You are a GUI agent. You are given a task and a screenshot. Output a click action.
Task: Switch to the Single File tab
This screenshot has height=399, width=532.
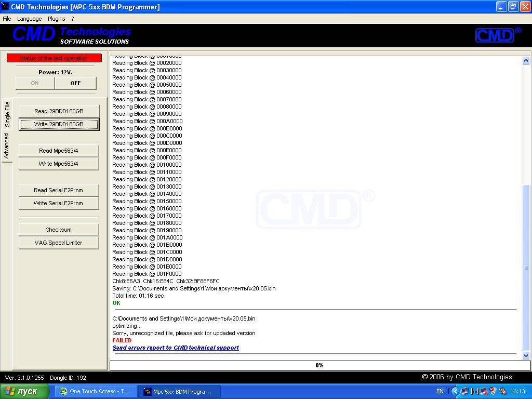pyautogui.click(x=7, y=114)
